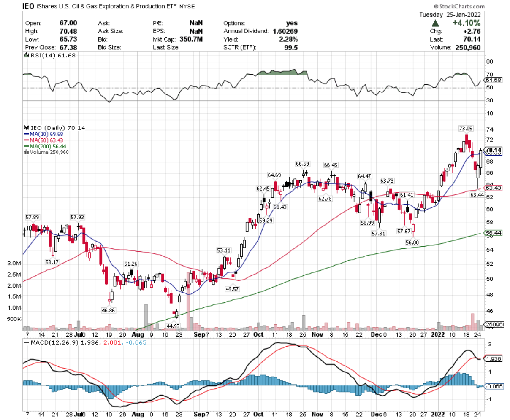The image size is (510, 420).
Task: Click the Chg value +2.76
Action: [x=472, y=31]
